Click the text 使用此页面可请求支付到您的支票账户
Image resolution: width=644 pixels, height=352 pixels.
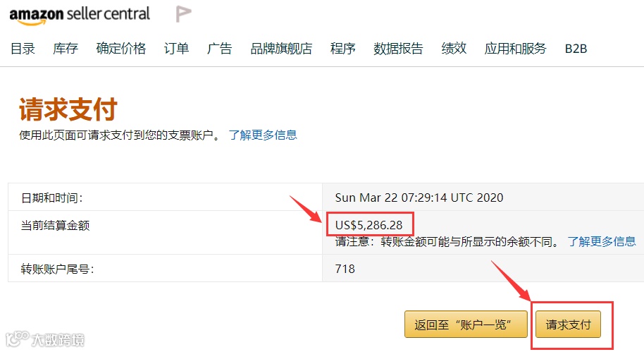pyautogui.click(x=119, y=135)
